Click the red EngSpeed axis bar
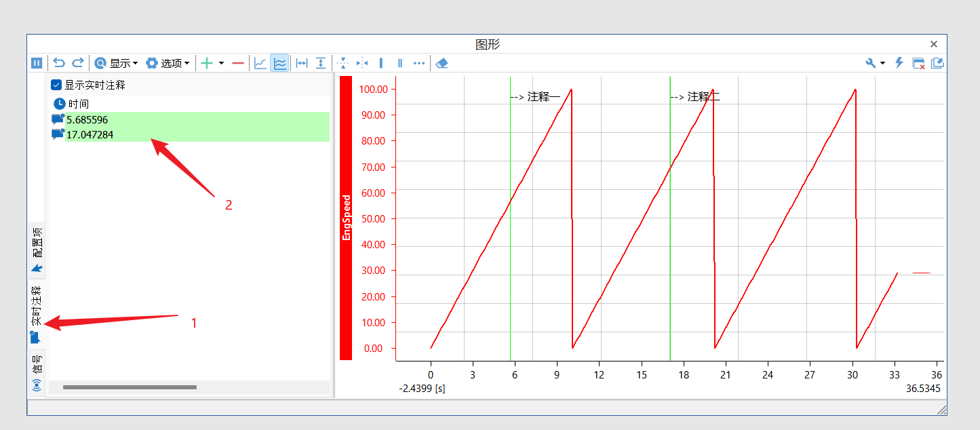Screen dimensions: 980x430 click(346, 218)
